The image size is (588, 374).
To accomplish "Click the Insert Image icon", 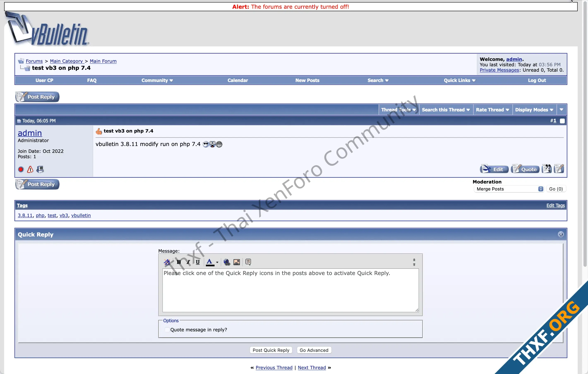I will pos(237,262).
